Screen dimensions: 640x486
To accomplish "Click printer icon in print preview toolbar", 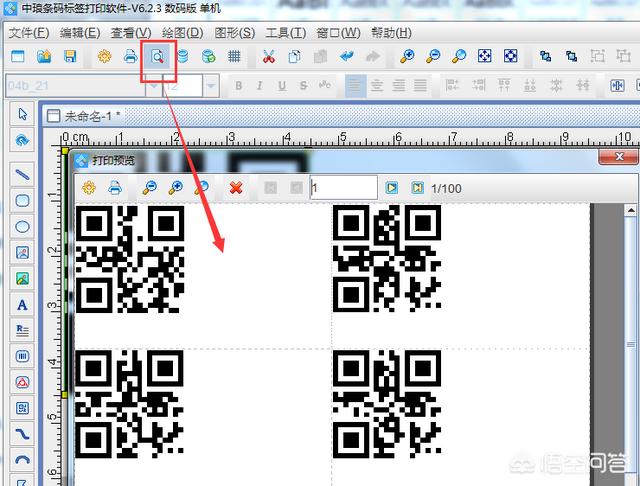I will 115,187.
